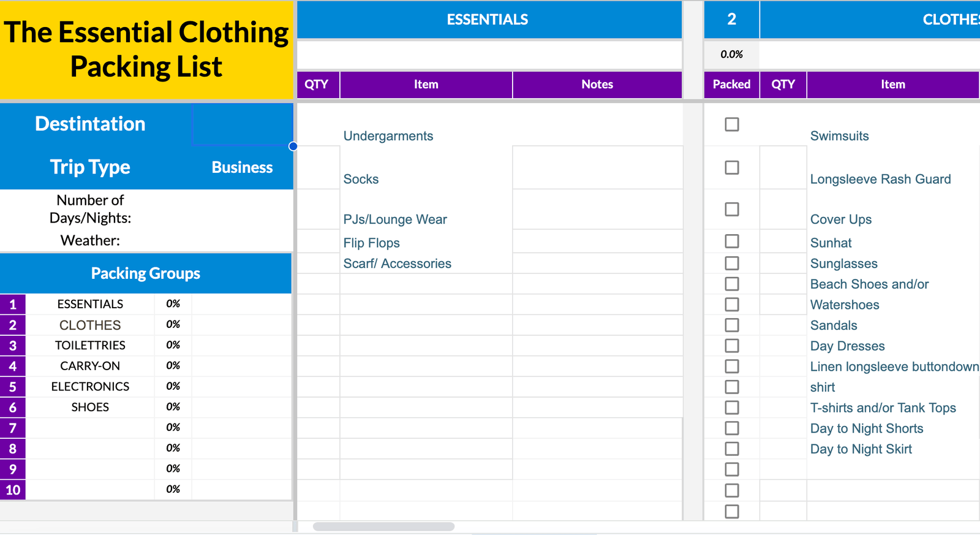Screen dimensions: 980x535
Task: Click the TOILETTRIES group name cell
Action: tap(90, 345)
